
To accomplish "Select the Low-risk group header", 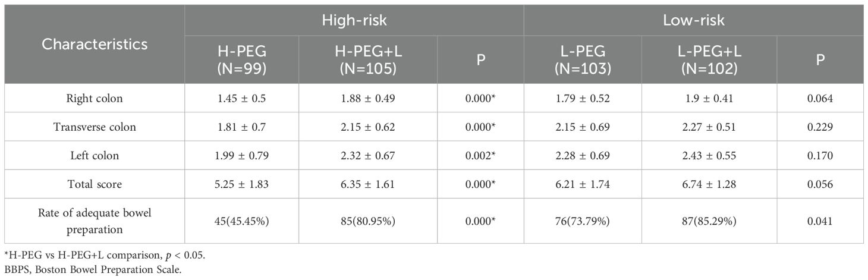I will (x=693, y=20).
